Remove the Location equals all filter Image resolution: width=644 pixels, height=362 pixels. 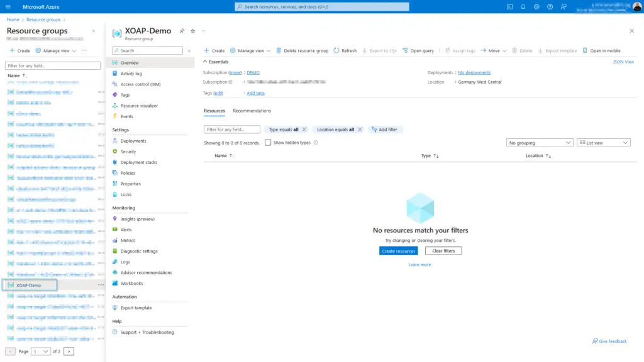coord(360,129)
